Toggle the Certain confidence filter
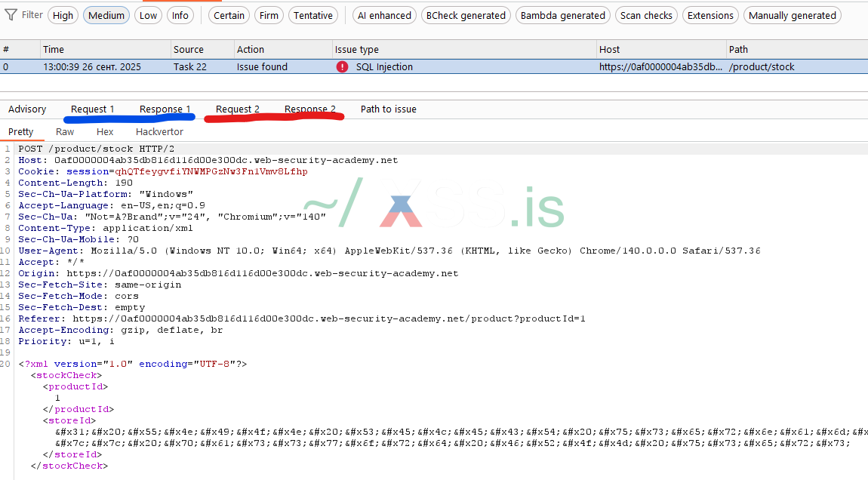 [x=229, y=16]
